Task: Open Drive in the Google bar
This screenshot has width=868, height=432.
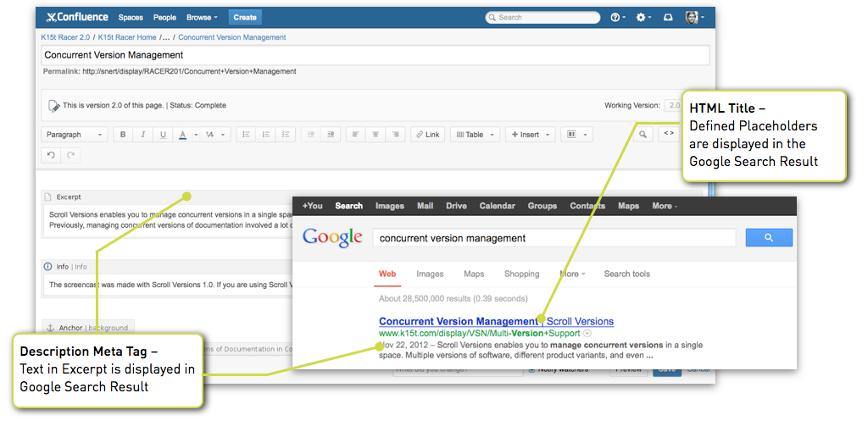Action: coord(456,206)
